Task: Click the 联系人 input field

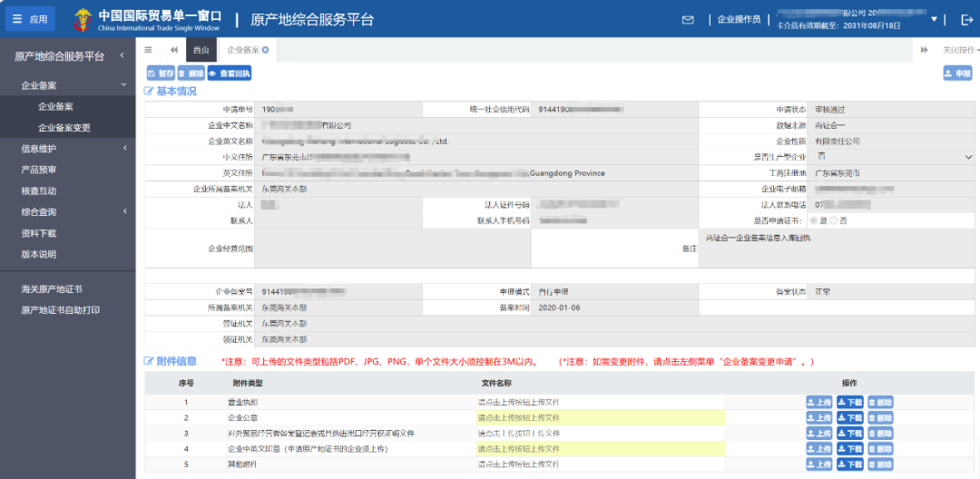Action: tap(338, 220)
